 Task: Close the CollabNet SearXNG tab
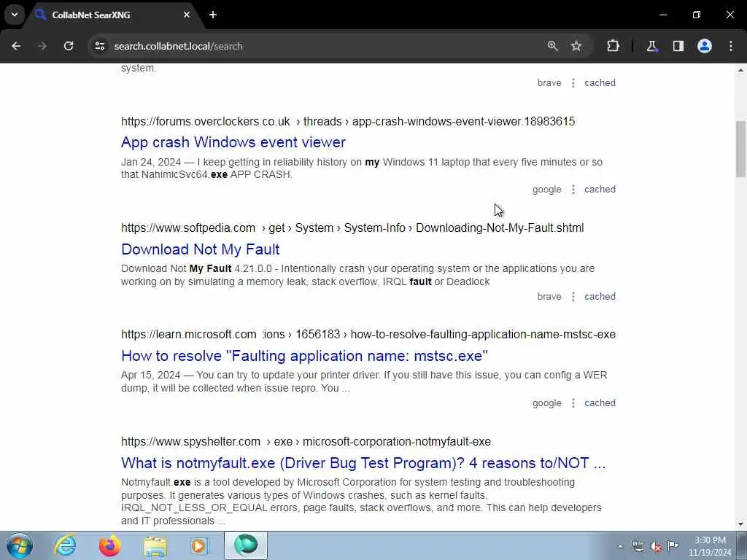tap(187, 15)
